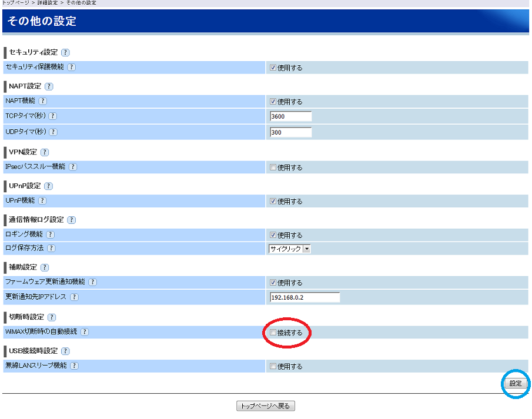Show help for UDPタイマ(秒)
Viewport: 532px width, 419px height.
coord(53,132)
